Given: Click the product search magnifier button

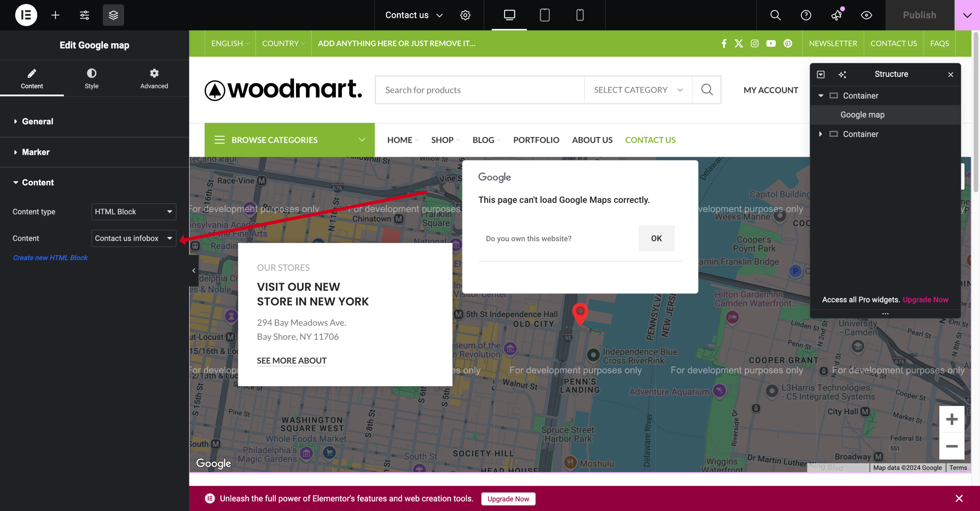Looking at the screenshot, I should point(707,90).
